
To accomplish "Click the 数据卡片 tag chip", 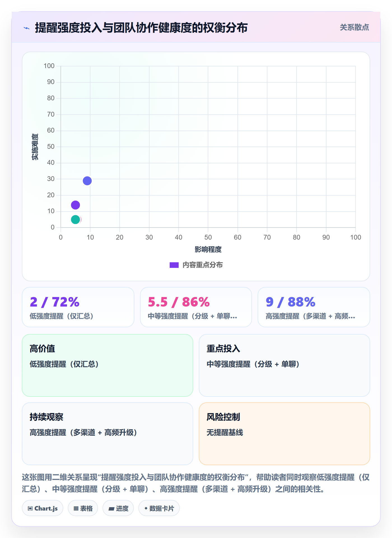I will [x=159, y=508].
